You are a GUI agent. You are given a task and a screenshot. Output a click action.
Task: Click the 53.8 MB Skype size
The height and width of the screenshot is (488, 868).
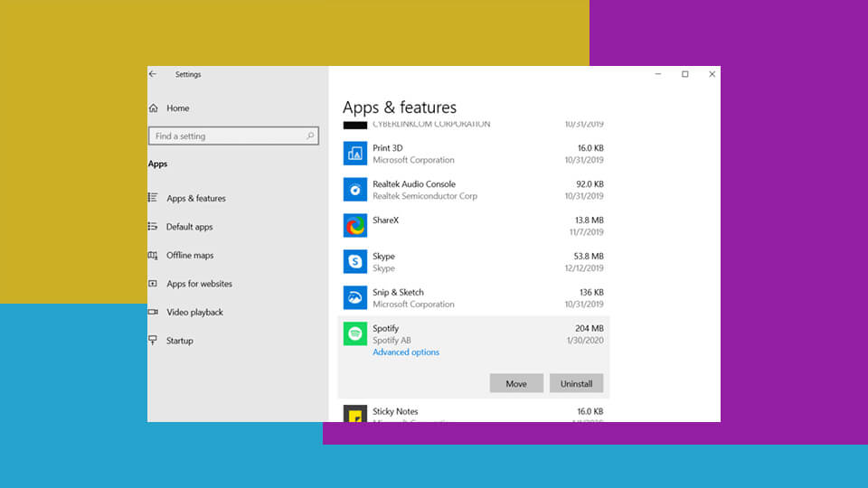tap(589, 256)
